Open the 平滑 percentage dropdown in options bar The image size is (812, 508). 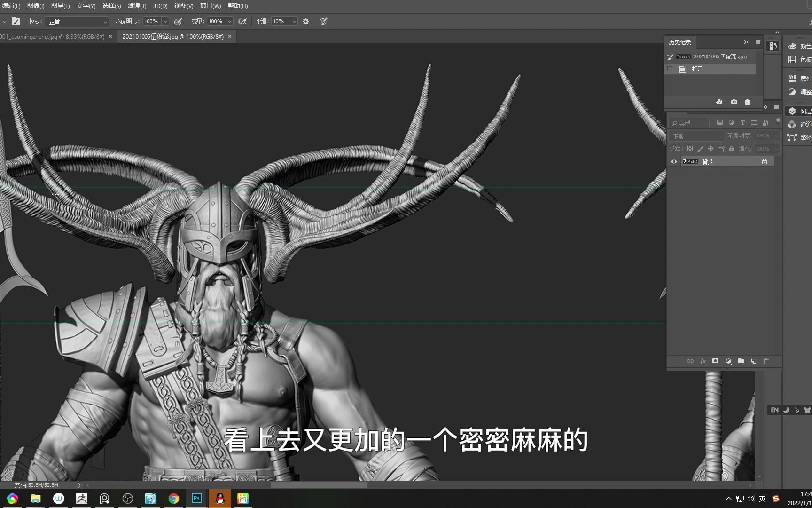(294, 21)
